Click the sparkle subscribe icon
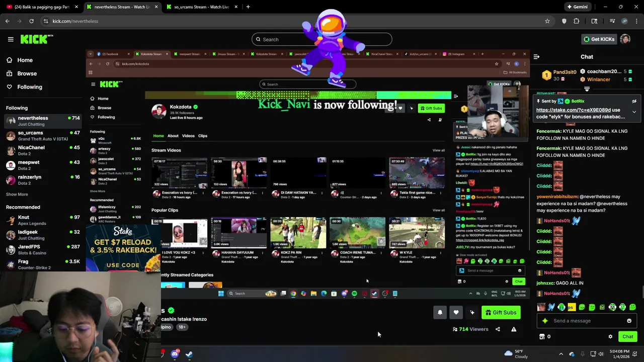This screenshot has width=644, height=362. (x=472, y=312)
